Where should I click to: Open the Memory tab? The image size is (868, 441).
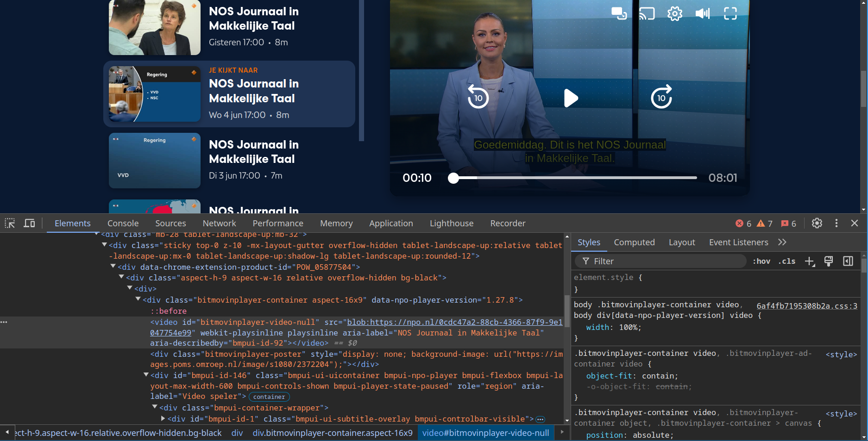[x=336, y=224]
